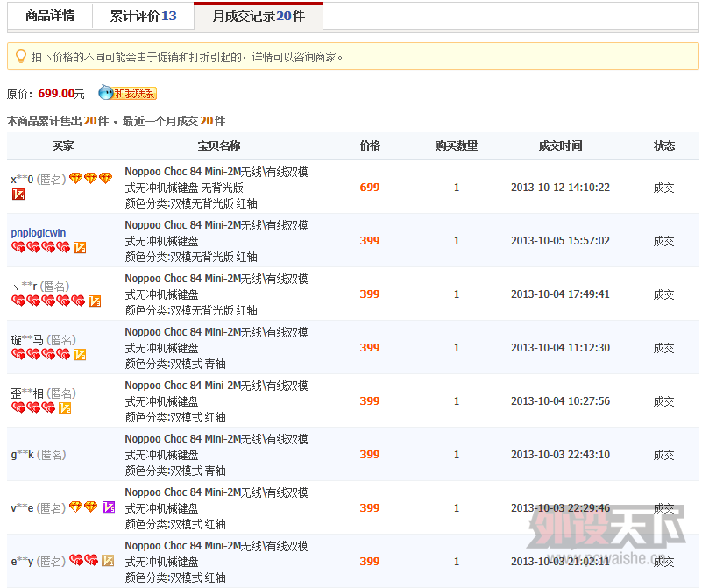Screen dimensions: 702x588
Task: Click diamond rating icons next to buyer x**0
Action: 90,178
